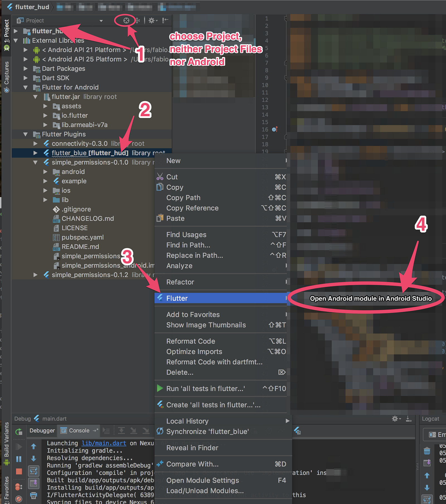This screenshot has height=504, width=446.
Task: Click the Logcat down arrow icon
Action: 427,487
